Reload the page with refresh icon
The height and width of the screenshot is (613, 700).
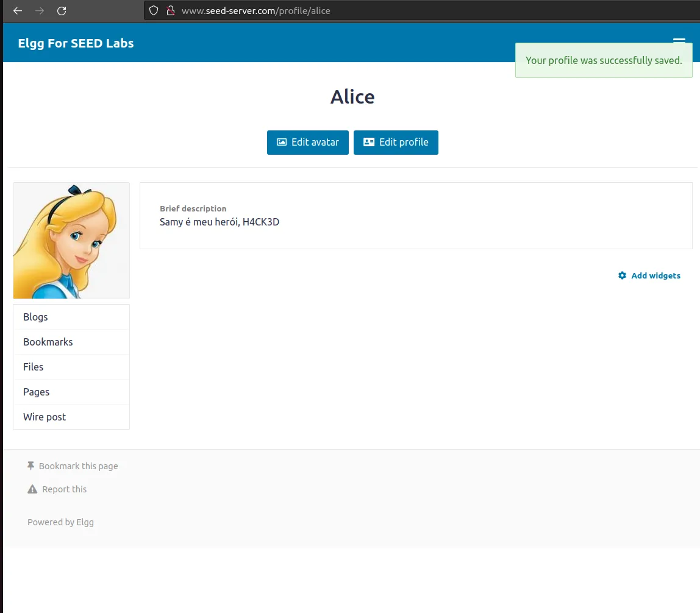(x=62, y=11)
